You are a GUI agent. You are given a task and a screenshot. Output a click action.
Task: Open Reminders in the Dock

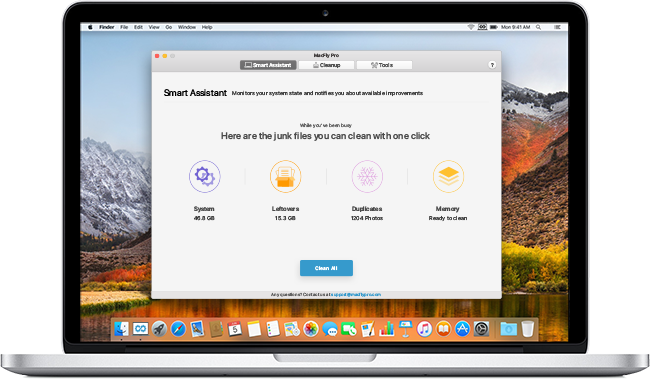point(273,329)
